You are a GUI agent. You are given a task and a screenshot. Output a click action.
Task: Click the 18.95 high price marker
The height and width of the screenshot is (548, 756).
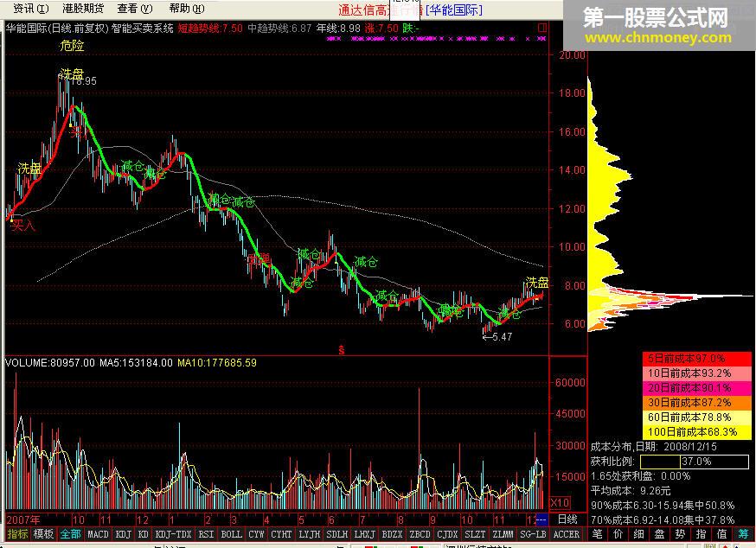click(85, 81)
